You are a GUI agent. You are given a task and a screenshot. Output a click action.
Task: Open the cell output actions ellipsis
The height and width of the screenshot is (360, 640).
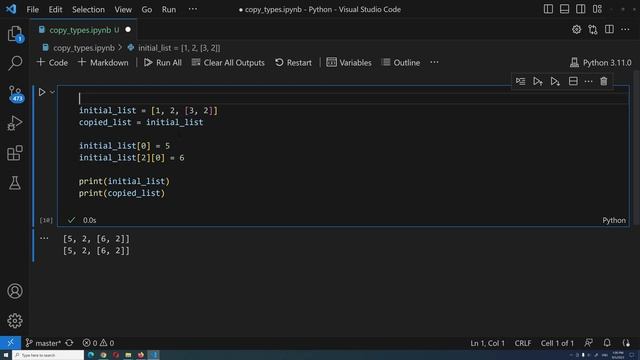click(x=44, y=238)
